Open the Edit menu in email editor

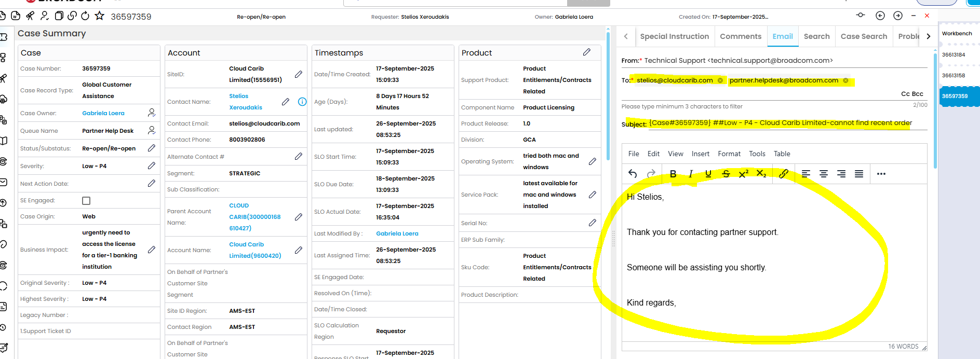point(653,154)
